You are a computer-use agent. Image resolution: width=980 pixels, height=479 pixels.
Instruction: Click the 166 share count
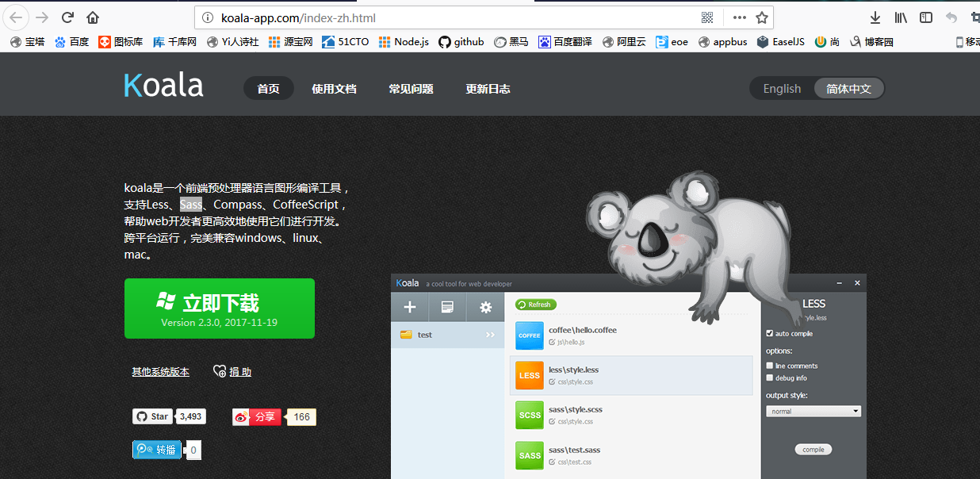click(301, 417)
